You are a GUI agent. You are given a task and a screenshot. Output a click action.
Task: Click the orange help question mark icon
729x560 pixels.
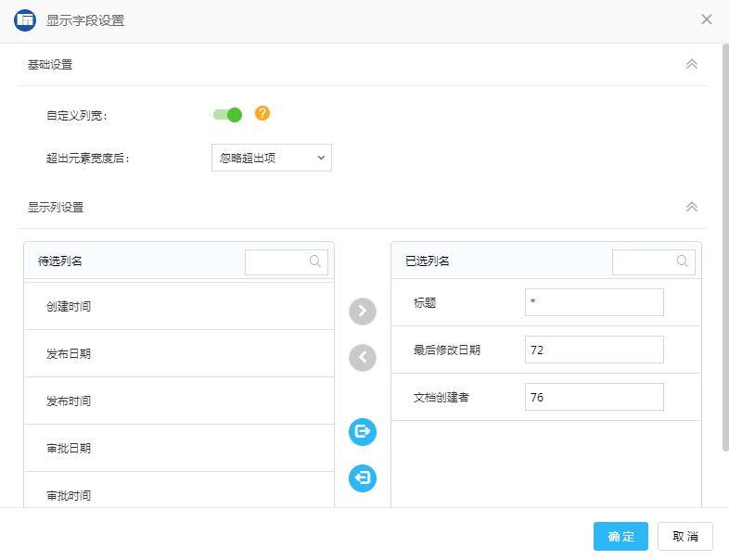coord(262,113)
